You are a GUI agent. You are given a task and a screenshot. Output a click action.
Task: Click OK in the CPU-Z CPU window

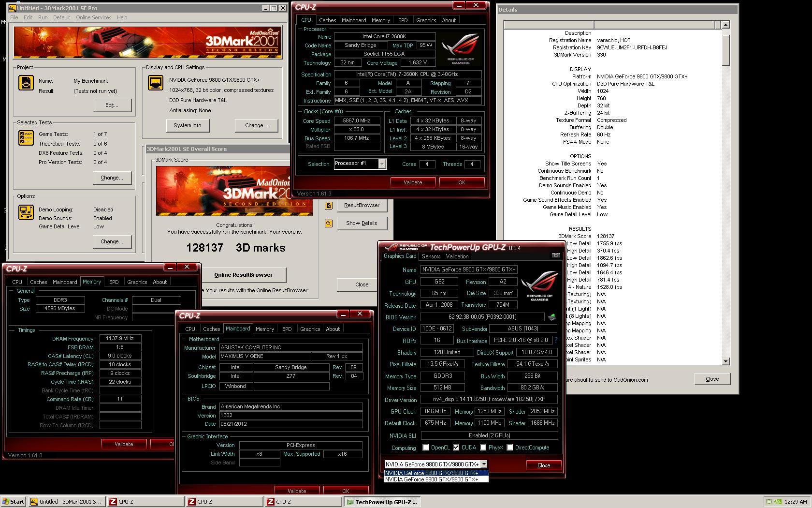pyautogui.click(x=462, y=182)
